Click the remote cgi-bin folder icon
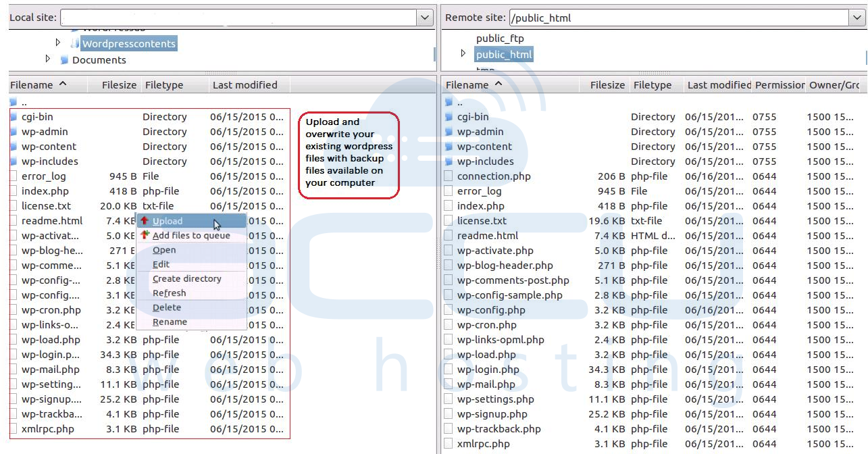The width and height of the screenshot is (868, 454). pos(449,117)
